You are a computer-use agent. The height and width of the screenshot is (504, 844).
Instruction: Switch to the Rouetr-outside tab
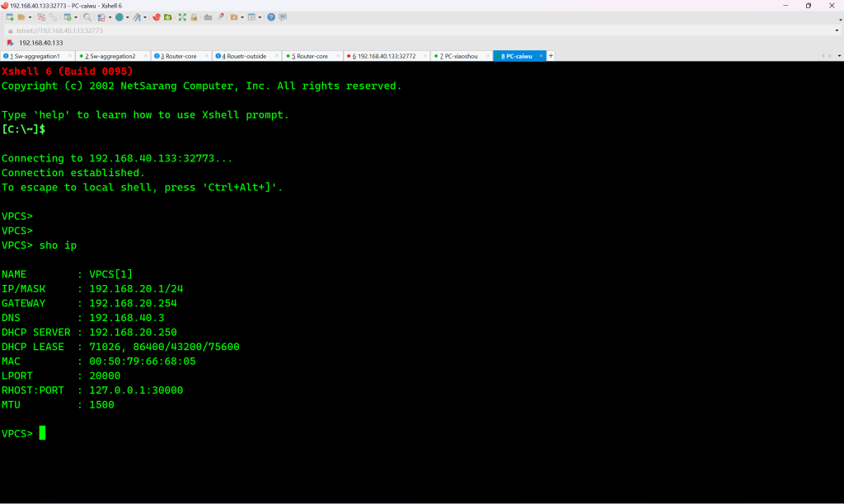[244, 56]
